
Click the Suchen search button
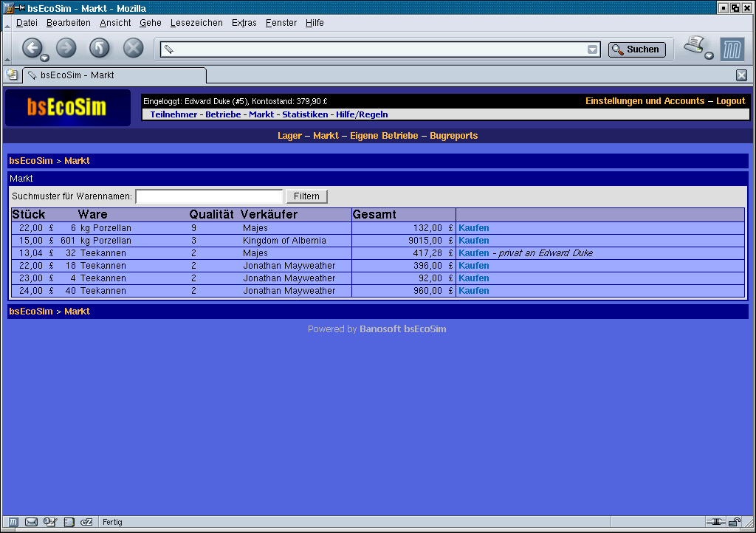636,49
